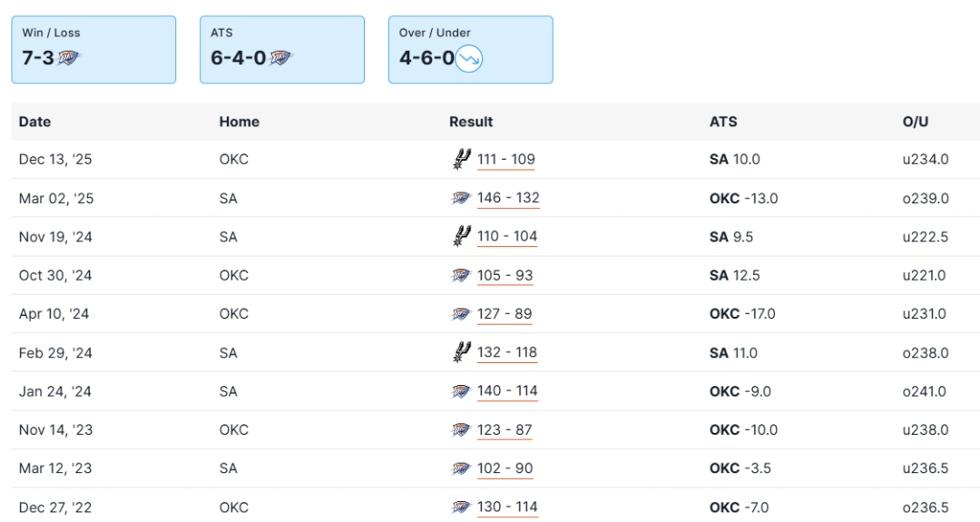This screenshot has height=522, width=980.
Task: View the 105 - 93 score details
Action: pos(505,275)
